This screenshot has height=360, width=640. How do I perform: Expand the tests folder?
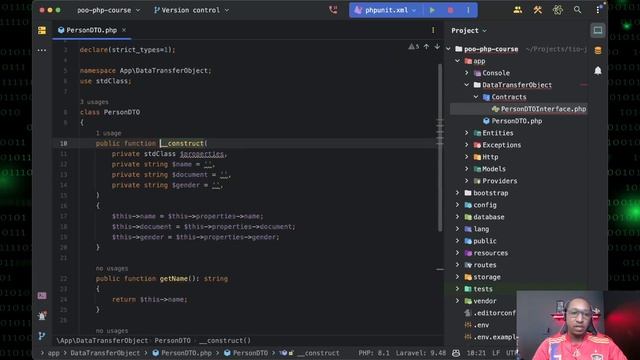[458, 289]
